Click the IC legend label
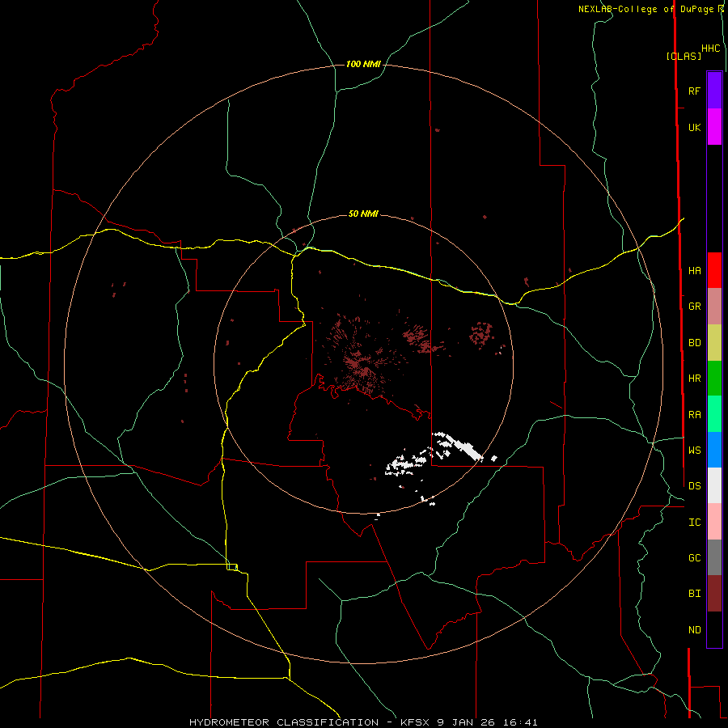The height and width of the screenshot is (728, 728). [694, 523]
